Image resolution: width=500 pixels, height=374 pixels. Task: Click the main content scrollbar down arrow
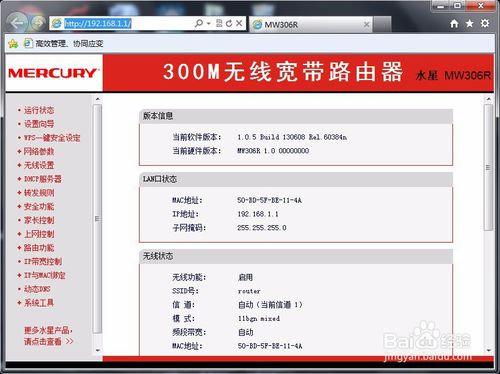click(488, 350)
